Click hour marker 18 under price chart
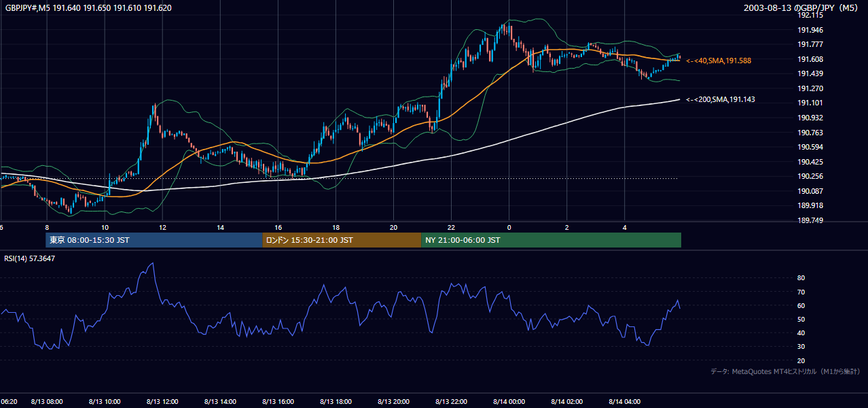This screenshot has width=868, height=408. 336,227
